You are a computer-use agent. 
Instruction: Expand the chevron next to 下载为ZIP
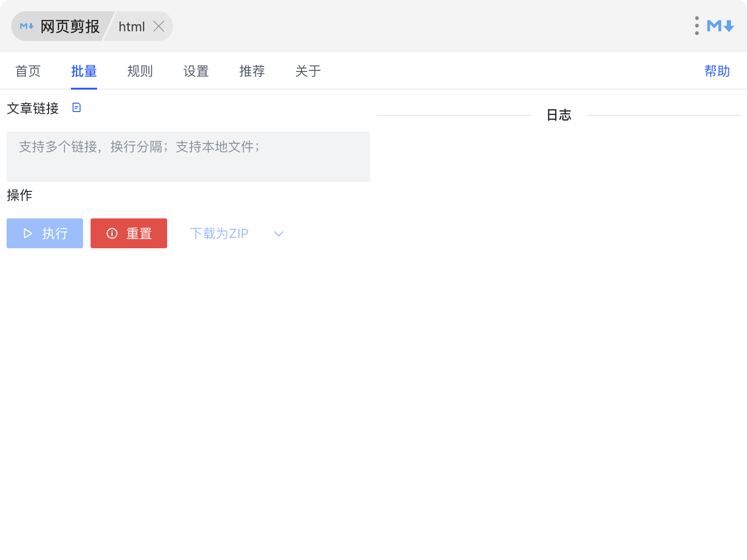(279, 234)
